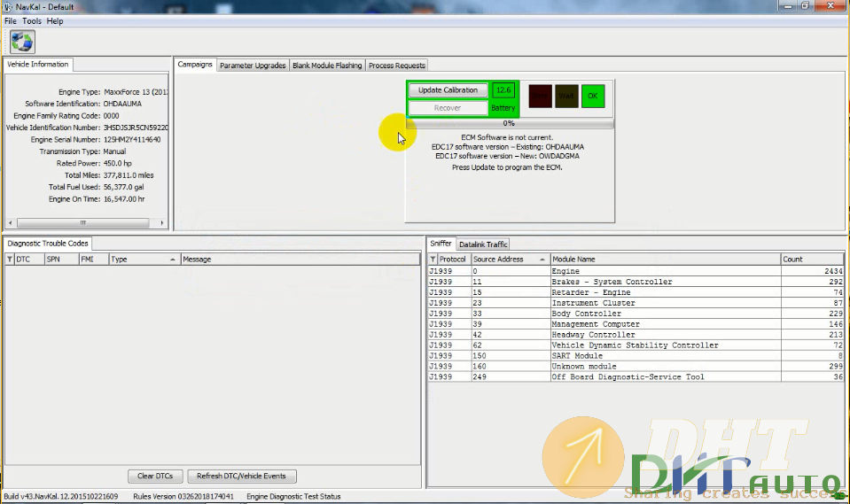Select the Management Computer row
This screenshot has width=850, height=504.
coord(636,324)
